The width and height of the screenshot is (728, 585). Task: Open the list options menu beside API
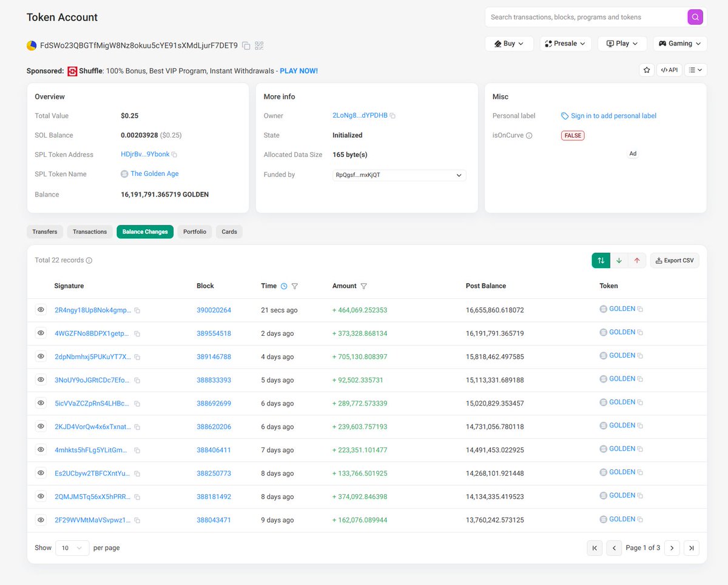point(696,70)
